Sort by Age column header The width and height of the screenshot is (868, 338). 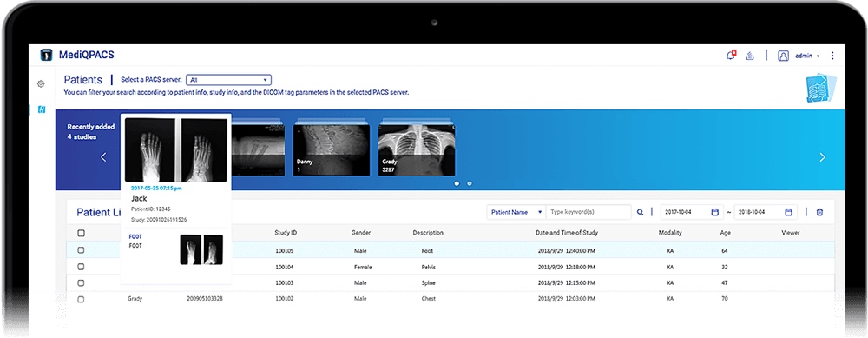pos(725,233)
